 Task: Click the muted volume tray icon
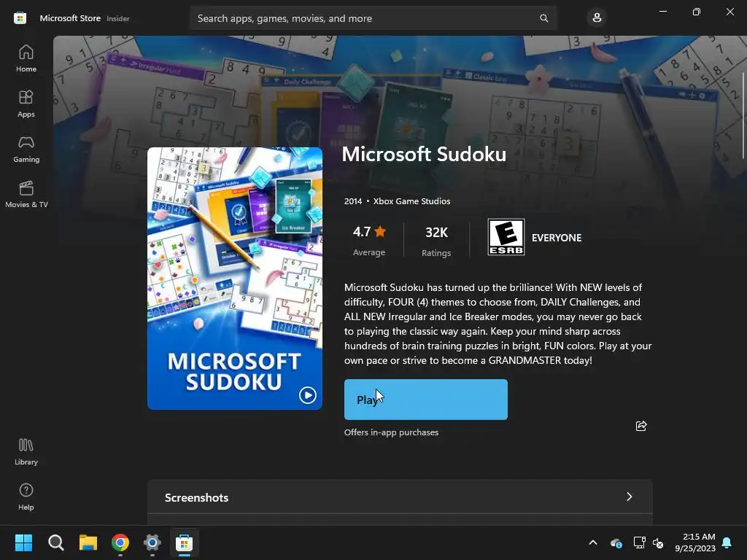tap(658, 542)
